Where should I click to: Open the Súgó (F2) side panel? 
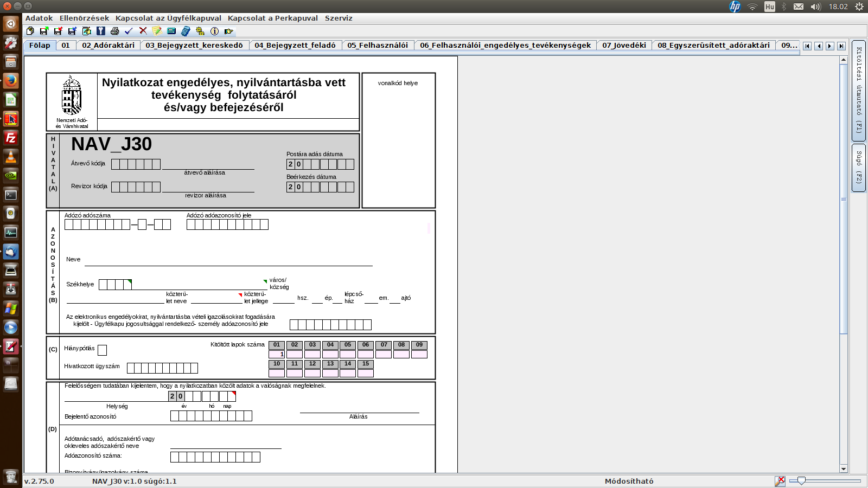pyautogui.click(x=859, y=167)
